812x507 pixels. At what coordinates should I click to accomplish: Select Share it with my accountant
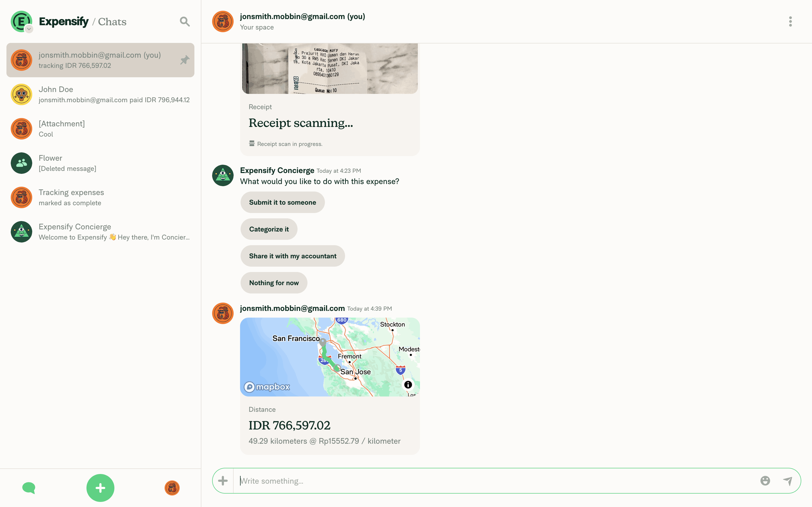tap(292, 256)
